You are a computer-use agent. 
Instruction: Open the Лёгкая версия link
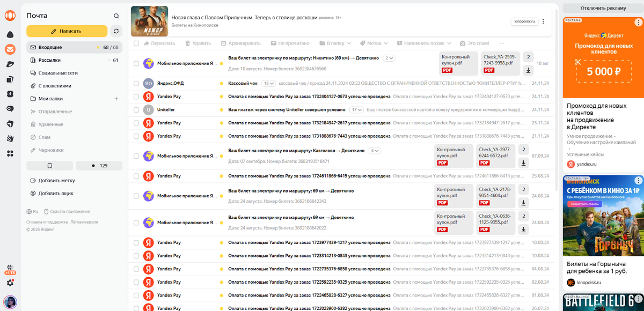(x=84, y=221)
